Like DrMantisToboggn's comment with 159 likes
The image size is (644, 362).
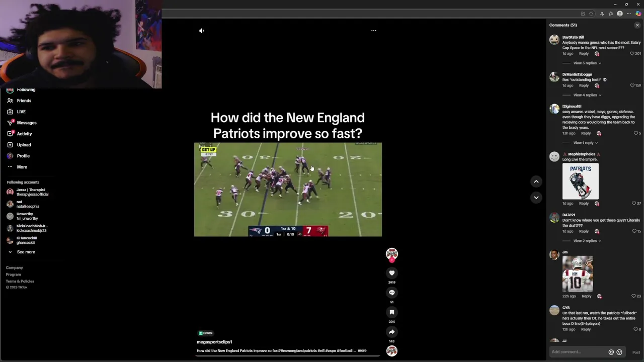632,85
